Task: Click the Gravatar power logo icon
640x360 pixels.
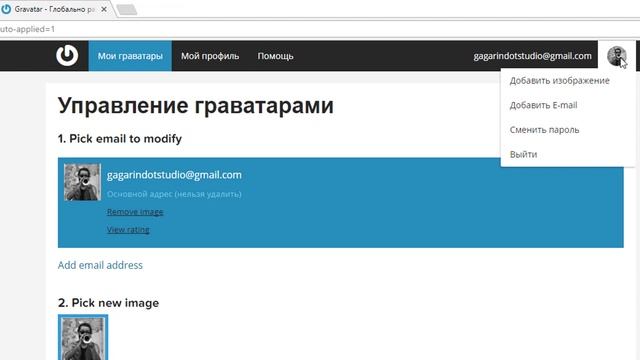Action: [x=67, y=55]
